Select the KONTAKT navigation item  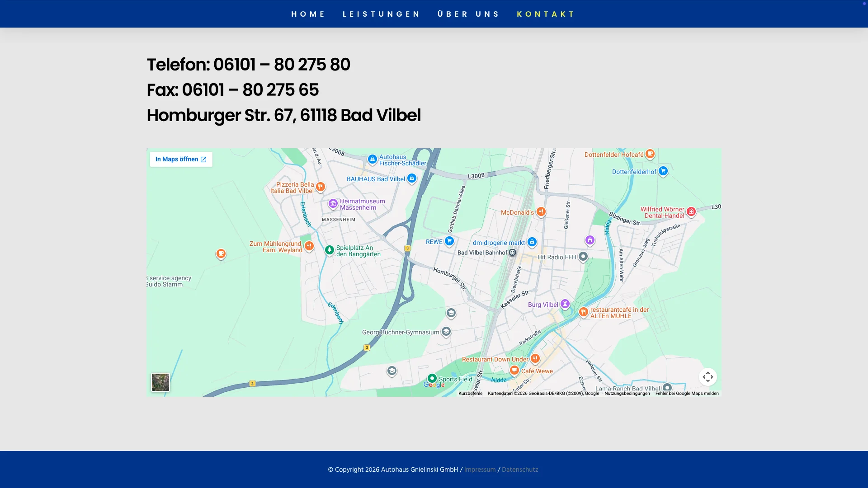(x=546, y=14)
